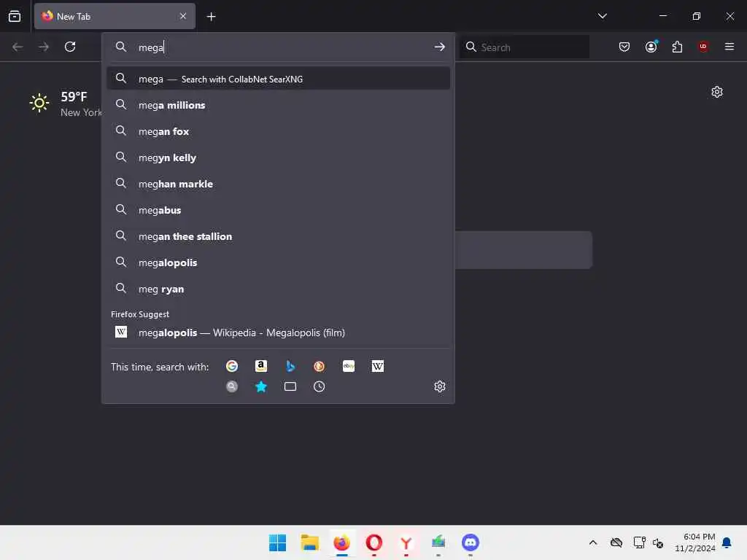The width and height of the screenshot is (747, 560).
Task: Search this time with Google
Action: pos(232,366)
